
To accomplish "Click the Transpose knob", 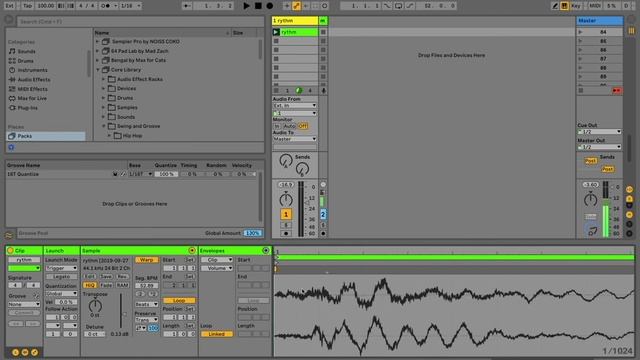I will point(95,306).
